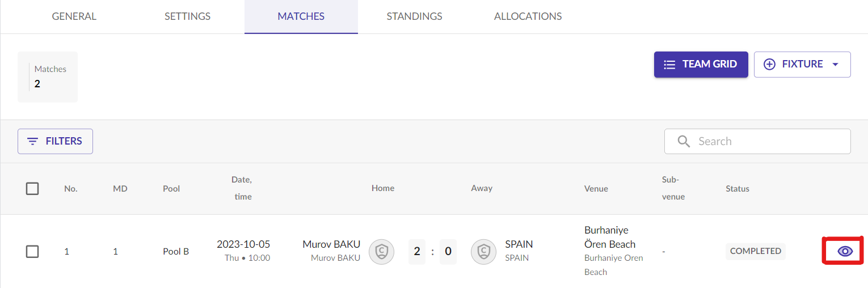This screenshot has width=868, height=288.
Task: Click SPAIN team crest icon
Action: coord(483,251)
